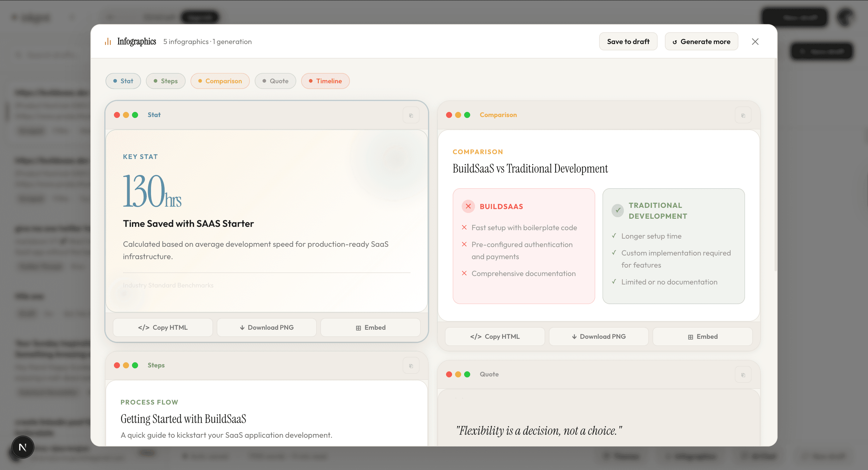Duplicate the Comparison infographic card

point(743,115)
